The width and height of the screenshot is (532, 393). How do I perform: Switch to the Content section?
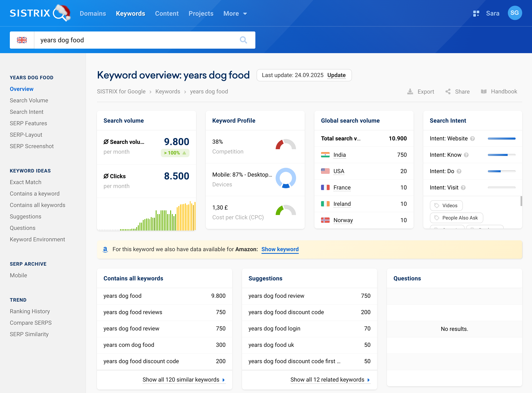pos(167,13)
